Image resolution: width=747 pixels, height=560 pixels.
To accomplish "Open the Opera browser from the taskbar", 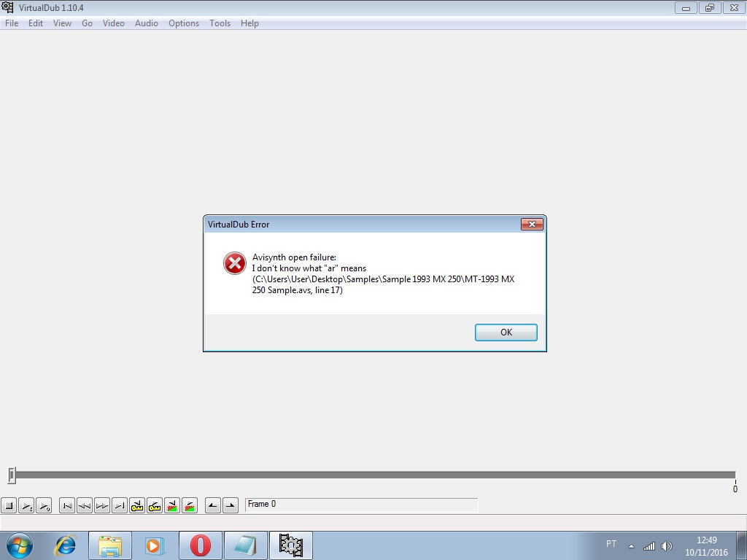I will click(x=200, y=545).
